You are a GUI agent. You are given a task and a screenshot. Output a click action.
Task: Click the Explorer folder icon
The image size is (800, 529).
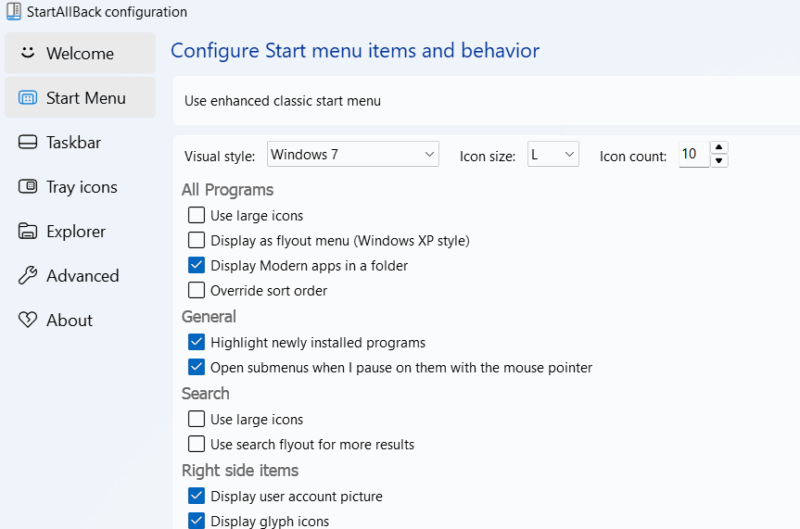28,231
